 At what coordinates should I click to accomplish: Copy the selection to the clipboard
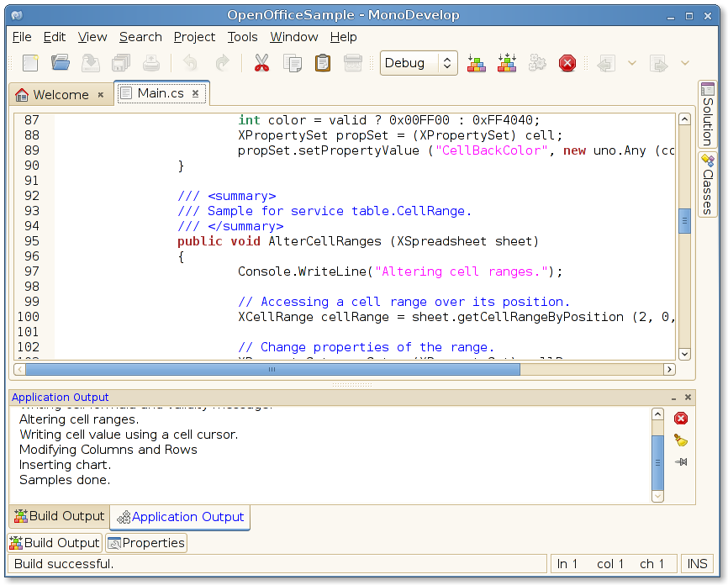pyautogui.click(x=293, y=63)
